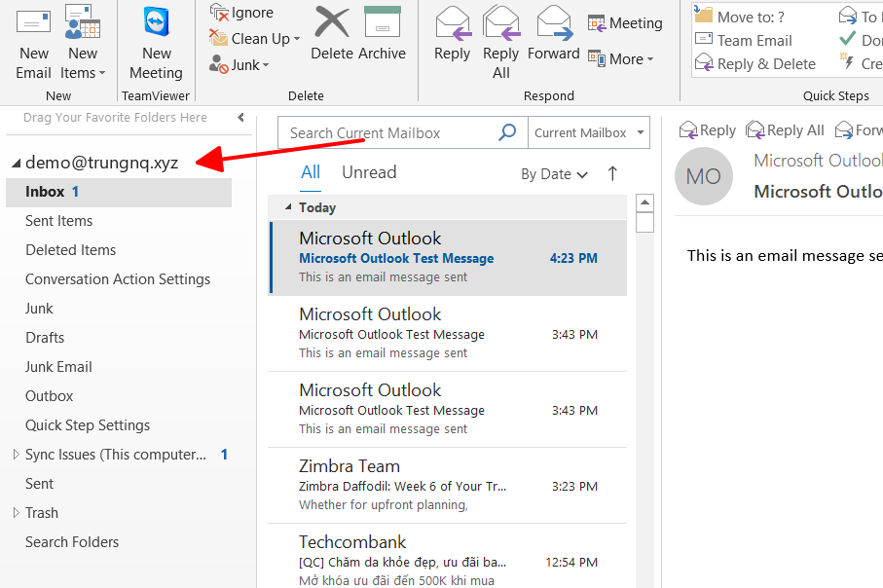883x588 pixels.
Task: Click Reply All in the reading pane
Action: [x=785, y=130]
